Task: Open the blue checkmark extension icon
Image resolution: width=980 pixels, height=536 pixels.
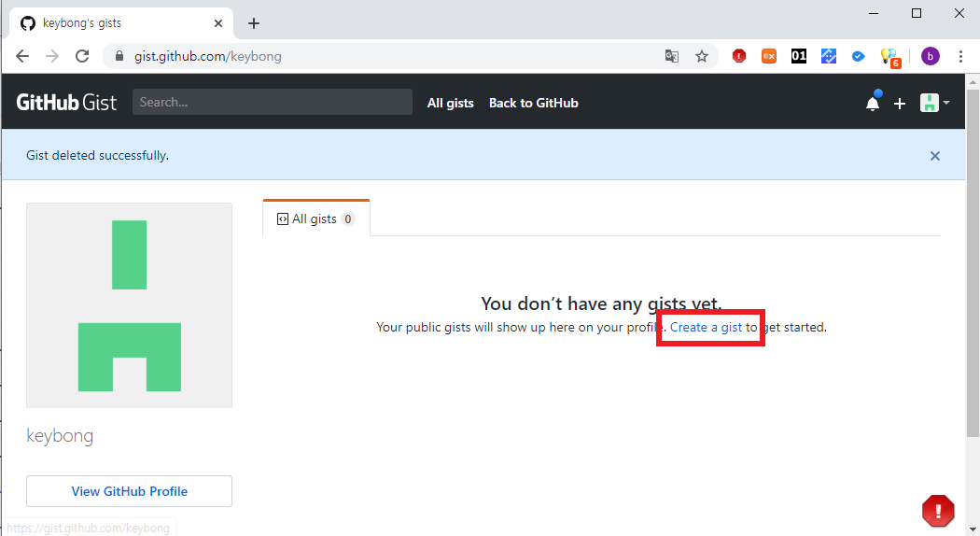Action: coord(859,56)
